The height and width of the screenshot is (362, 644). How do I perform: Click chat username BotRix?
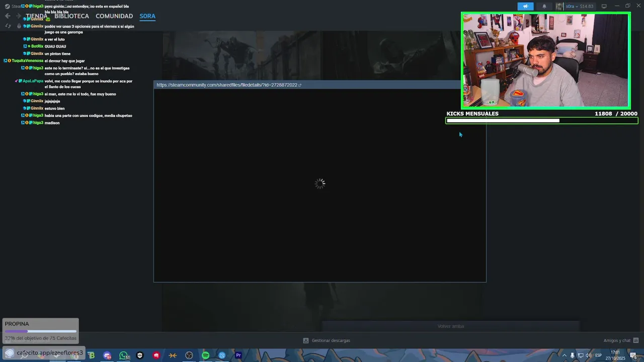(x=37, y=46)
